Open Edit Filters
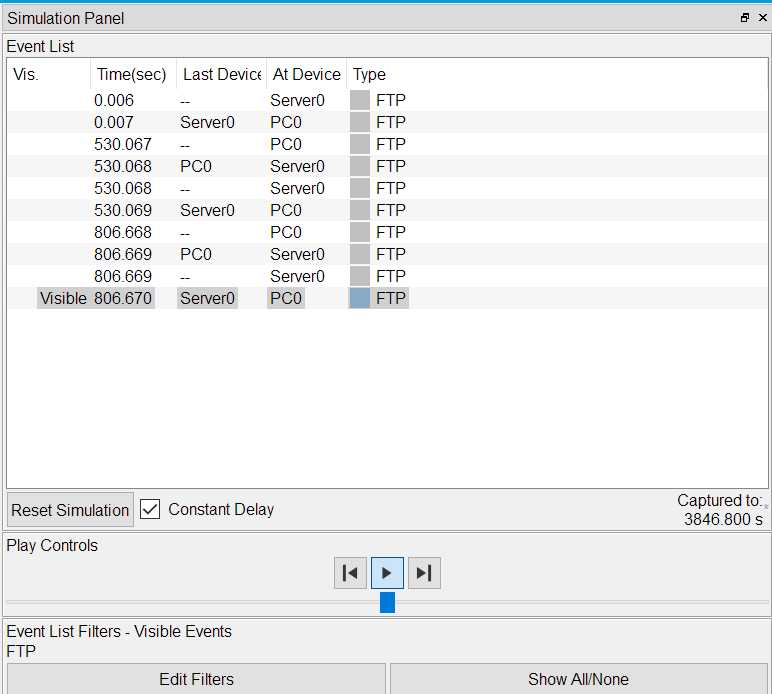Image resolution: width=772 pixels, height=694 pixels. tap(196, 679)
